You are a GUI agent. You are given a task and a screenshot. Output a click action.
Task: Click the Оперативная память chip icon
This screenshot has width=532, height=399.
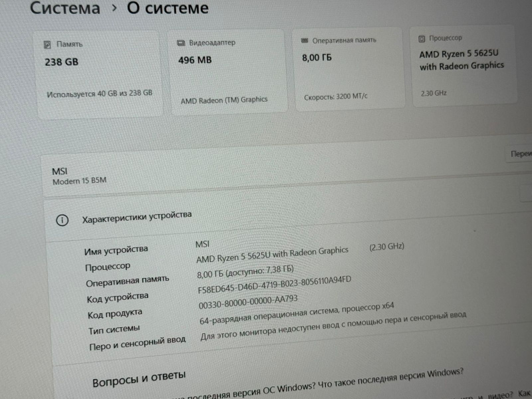305,41
